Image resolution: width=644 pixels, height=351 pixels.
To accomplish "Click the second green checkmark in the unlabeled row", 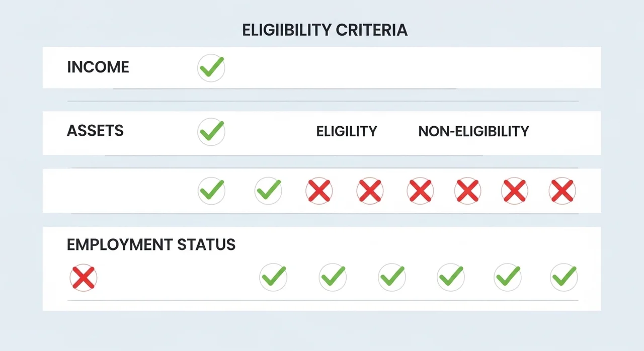I will [268, 191].
